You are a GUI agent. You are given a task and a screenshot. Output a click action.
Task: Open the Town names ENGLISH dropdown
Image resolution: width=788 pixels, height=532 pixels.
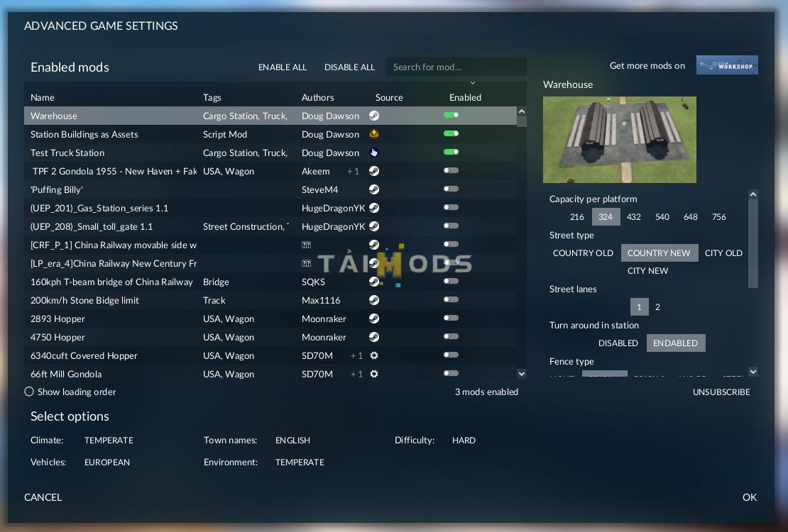pyautogui.click(x=292, y=440)
